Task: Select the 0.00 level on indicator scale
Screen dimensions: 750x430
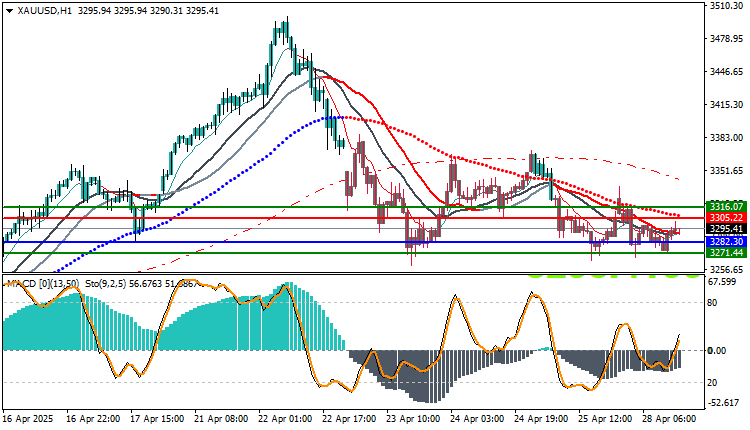Action: click(x=717, y=351)
